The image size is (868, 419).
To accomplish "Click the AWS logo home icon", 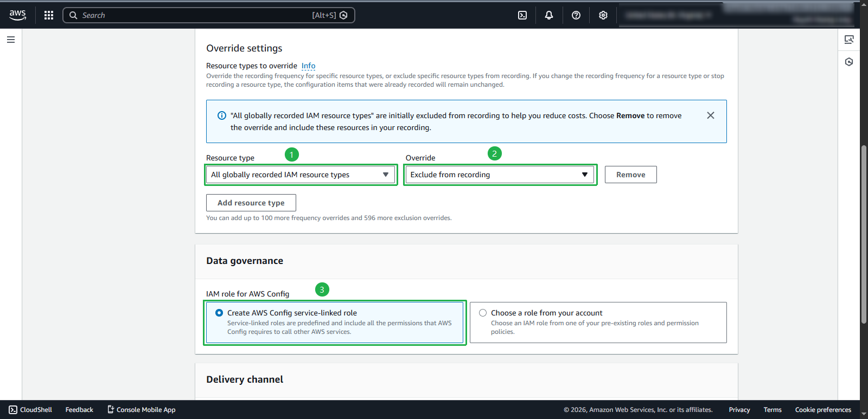I will 17,15.
